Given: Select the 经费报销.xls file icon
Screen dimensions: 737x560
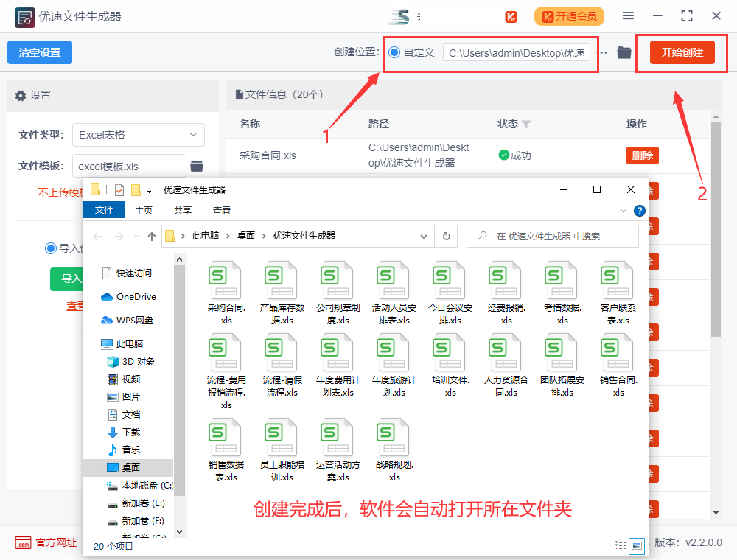Looking at the screenshot, I should point(506,281).
